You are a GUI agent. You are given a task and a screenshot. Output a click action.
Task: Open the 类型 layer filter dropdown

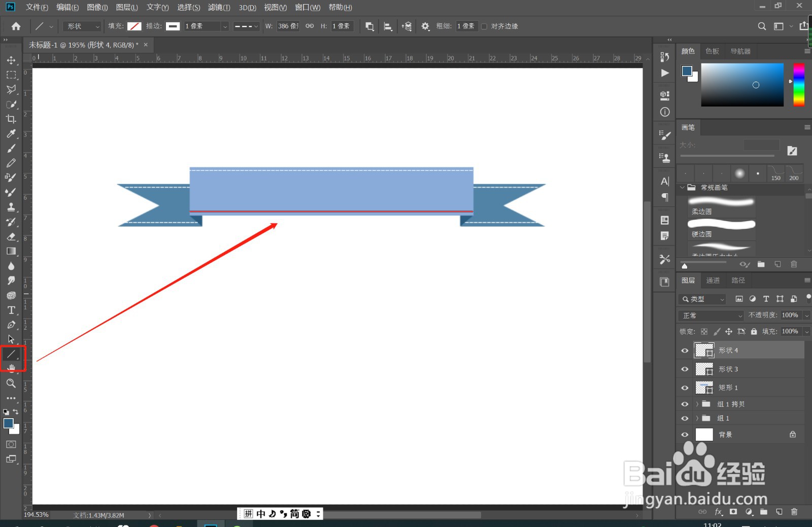point(703,299)
